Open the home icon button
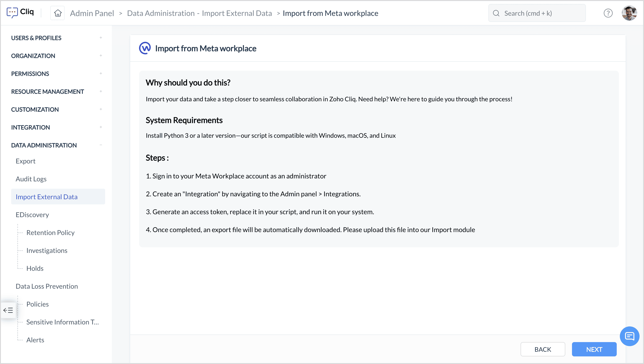 58,13
